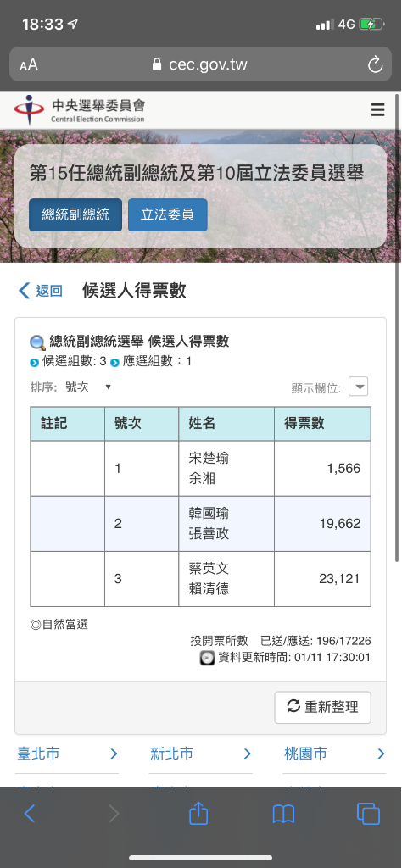Tap Safari back arrow in bottom toolbar

30,814
